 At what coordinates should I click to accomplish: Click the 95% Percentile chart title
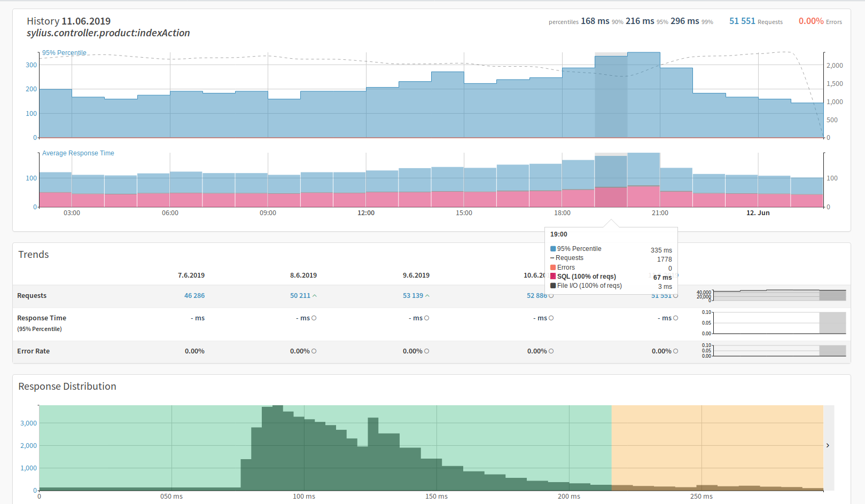tap(64, 53)
